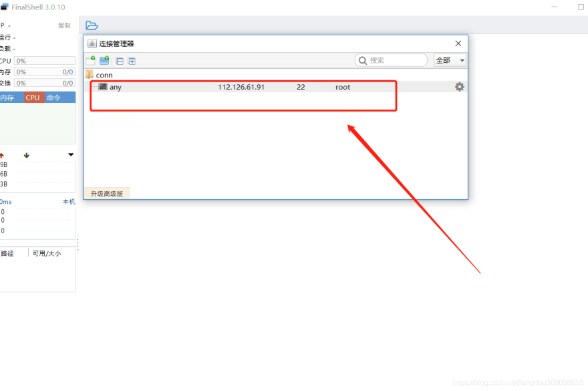Minimize the FinalShell window
The image size is (588, 391).
point(554,7)
